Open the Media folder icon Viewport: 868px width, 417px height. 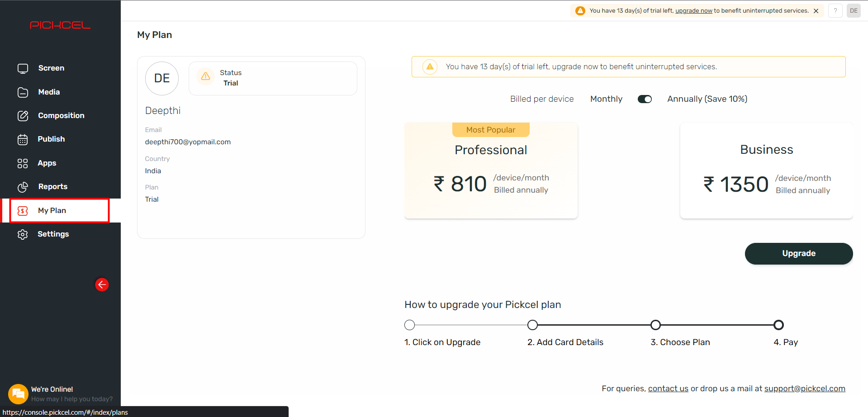pos(23,92)
